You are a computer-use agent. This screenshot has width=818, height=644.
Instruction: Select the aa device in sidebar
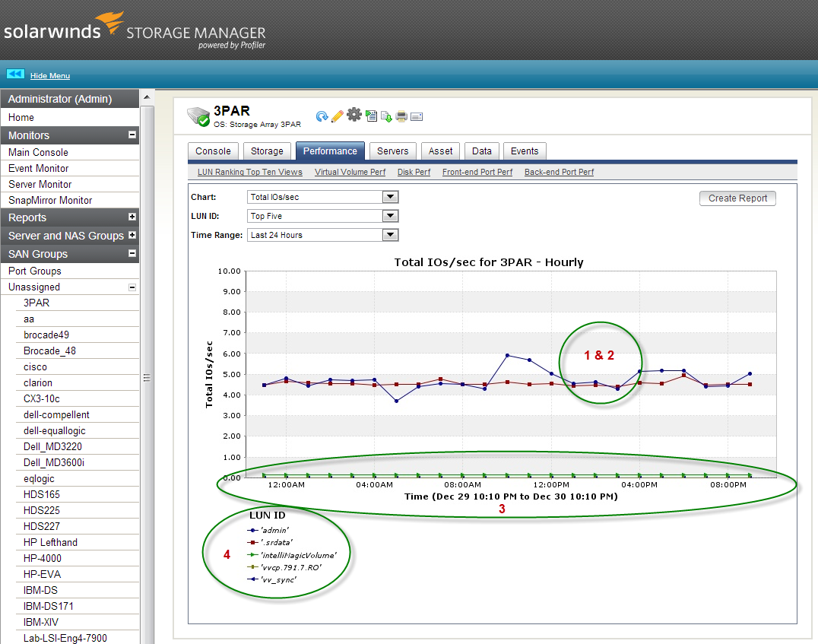(78, 319)
